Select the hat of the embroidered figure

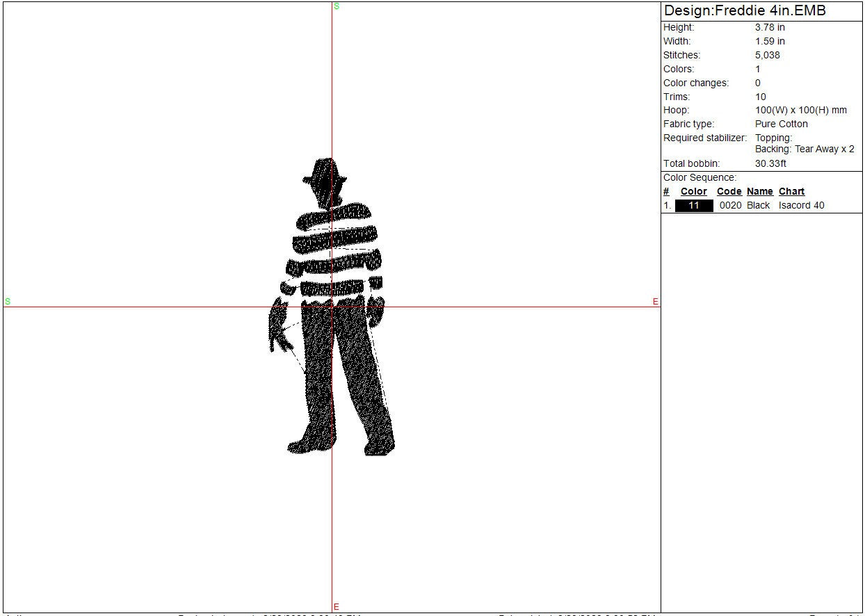click(324, 172)
